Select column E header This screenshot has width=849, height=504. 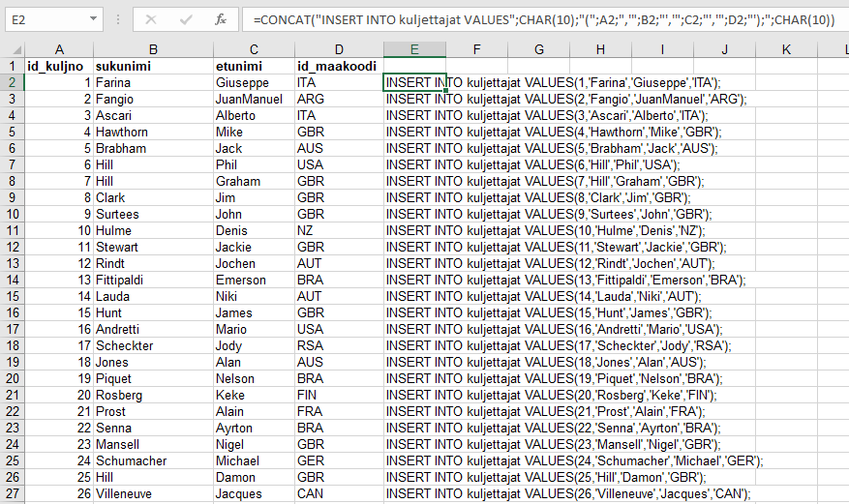(414, 49)
